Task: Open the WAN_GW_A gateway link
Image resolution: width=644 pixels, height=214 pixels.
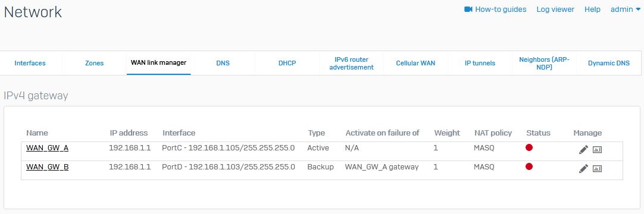Action: (47, 148)
